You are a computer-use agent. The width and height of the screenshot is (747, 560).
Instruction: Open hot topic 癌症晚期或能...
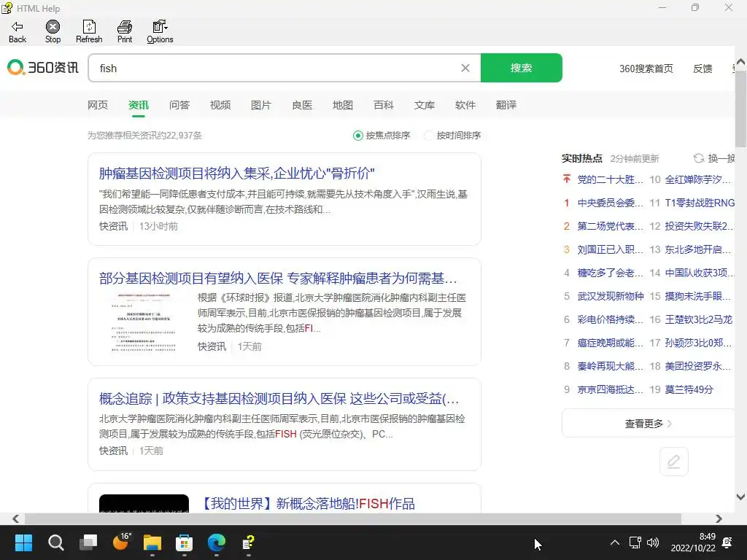pyautogui.click(x=611, y=343)
